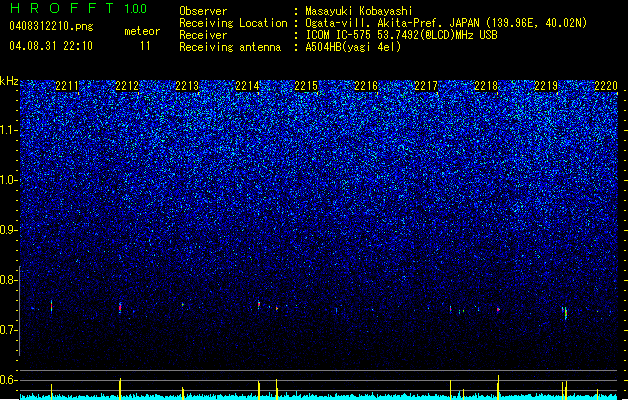
Task: Click the 2218 time marker
Action: click(x=486, y=86)
